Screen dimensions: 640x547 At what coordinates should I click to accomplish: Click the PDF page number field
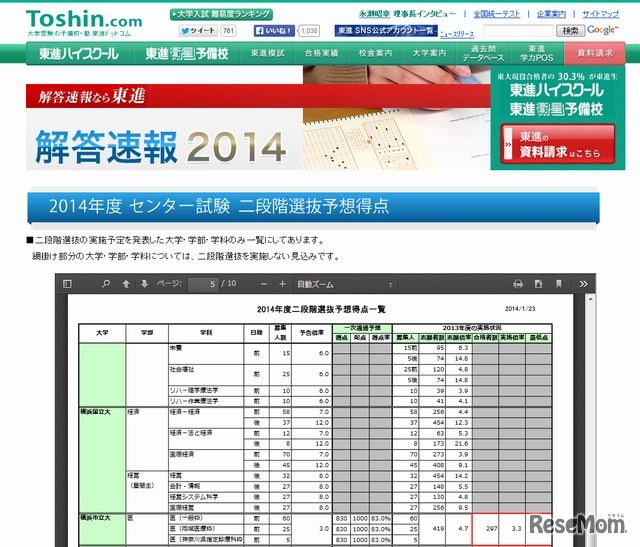(x=203, y=284)
